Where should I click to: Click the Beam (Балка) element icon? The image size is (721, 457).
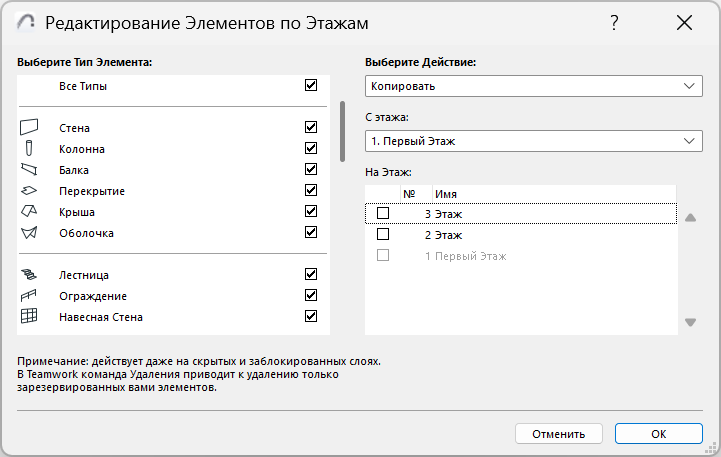point(29,170)
